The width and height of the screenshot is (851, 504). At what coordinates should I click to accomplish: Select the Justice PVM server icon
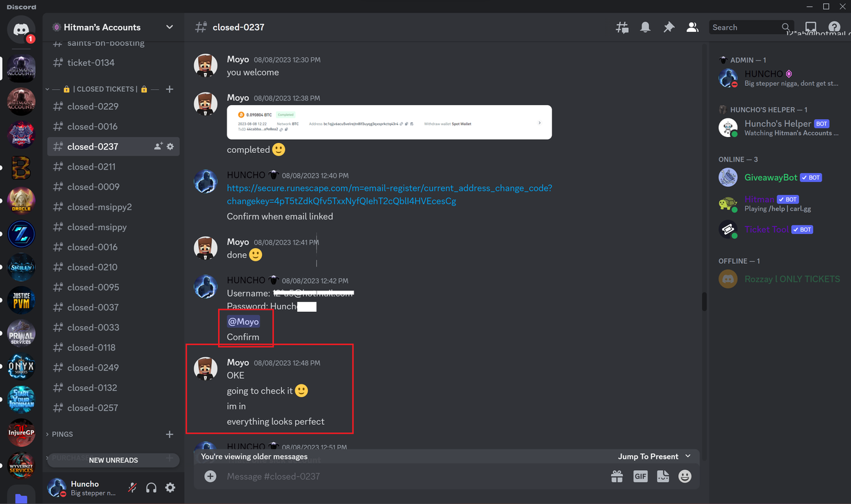[x=21, y=300]
